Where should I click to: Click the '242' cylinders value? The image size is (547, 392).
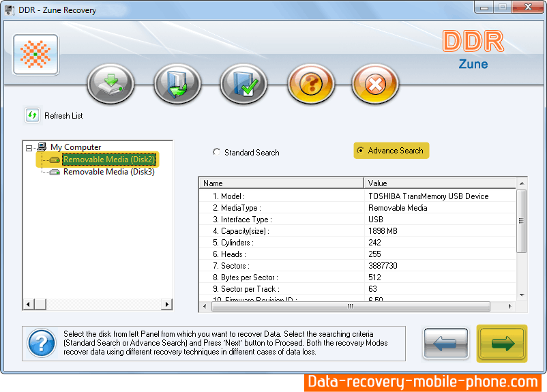[374, 243]
